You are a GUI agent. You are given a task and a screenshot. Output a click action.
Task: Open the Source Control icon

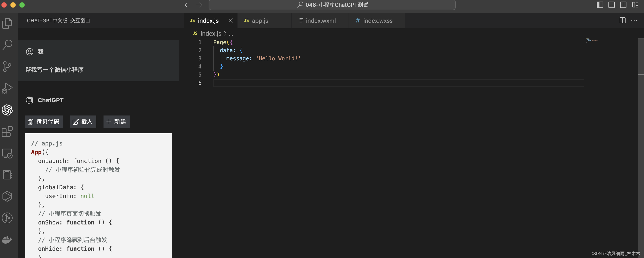(x=7, y=67)
